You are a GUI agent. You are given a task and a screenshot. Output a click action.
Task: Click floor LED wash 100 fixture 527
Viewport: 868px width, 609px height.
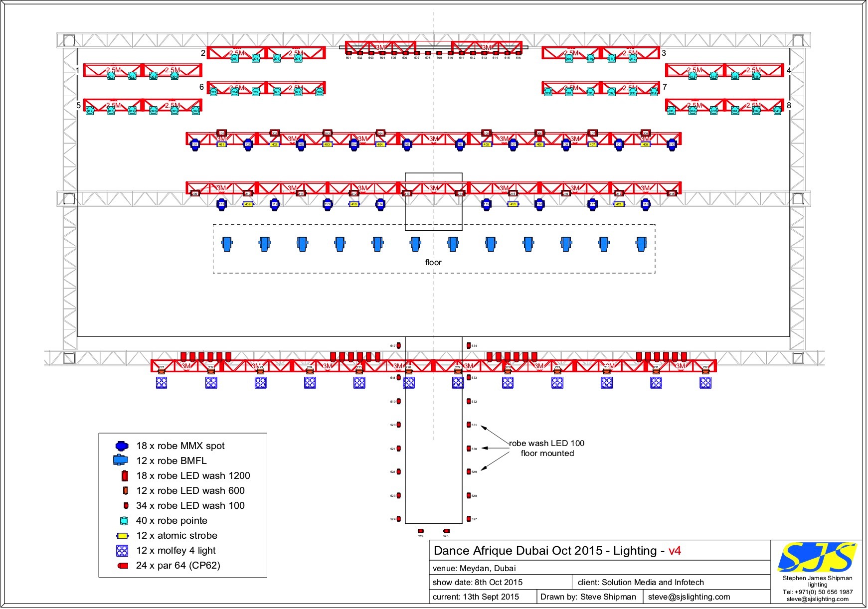coord(469,519)
